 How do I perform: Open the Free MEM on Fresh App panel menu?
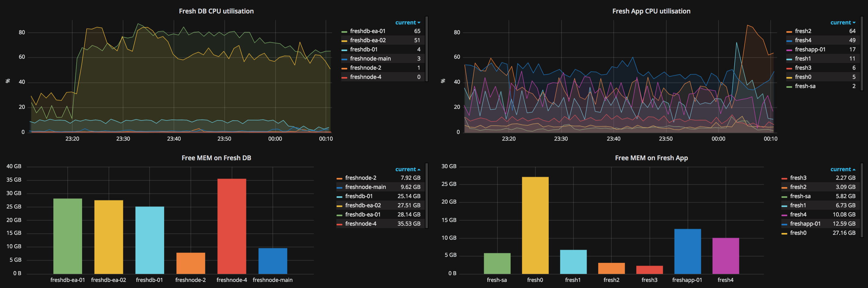click(x=651, y=158)
